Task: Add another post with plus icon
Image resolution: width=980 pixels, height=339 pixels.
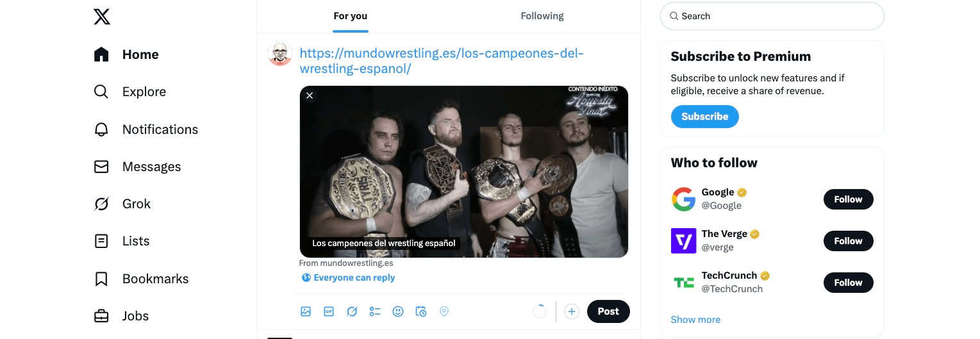Action: 571,311
